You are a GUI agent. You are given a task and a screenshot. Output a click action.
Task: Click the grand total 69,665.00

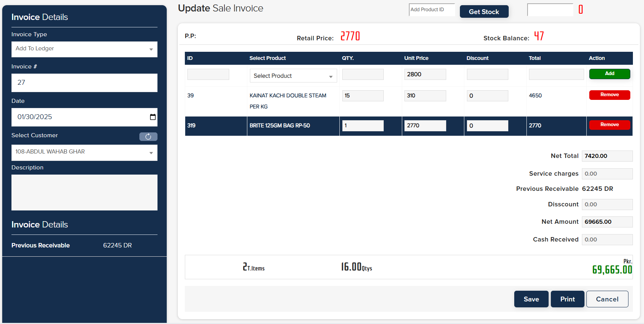point(612,270)
